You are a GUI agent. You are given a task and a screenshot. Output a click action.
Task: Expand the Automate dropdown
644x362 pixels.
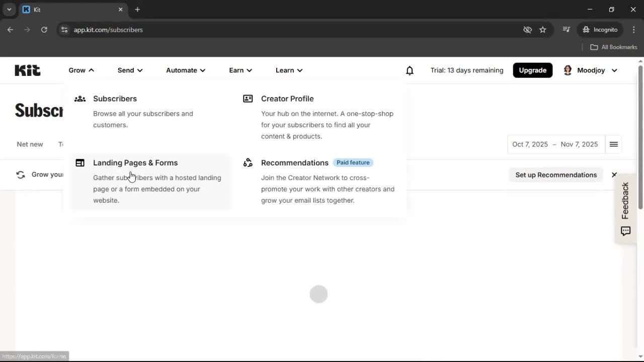pyautogui.click(x=185, y=70)
